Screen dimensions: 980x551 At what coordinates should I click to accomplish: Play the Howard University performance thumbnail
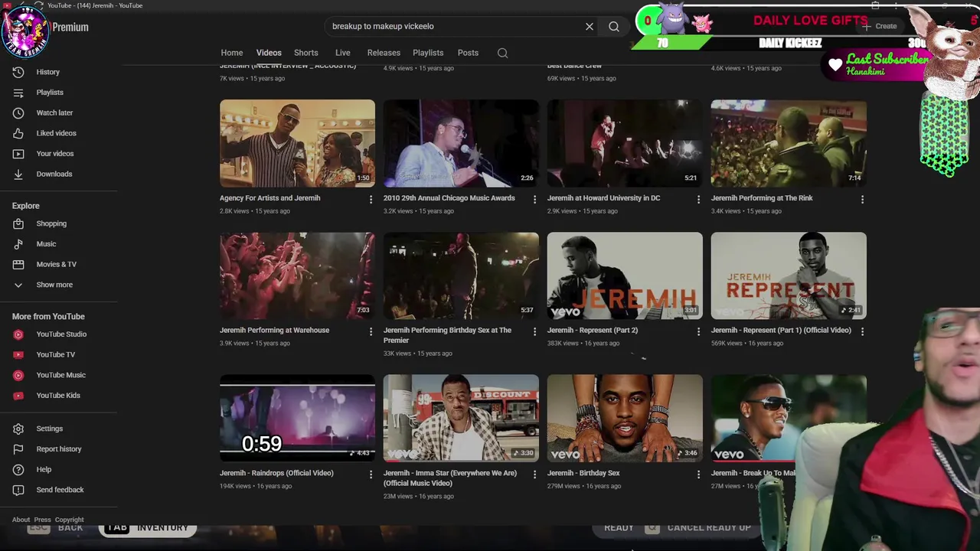tap(625, 143)
